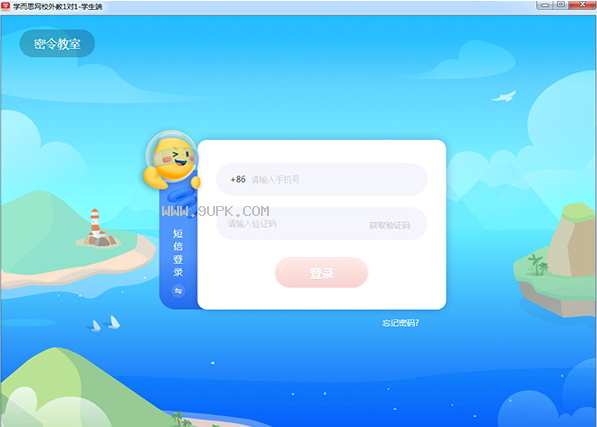Click the red app logo in the title bar
This screenshot has width=597, height=427.
pyautogui.click(x=6, y=6)
